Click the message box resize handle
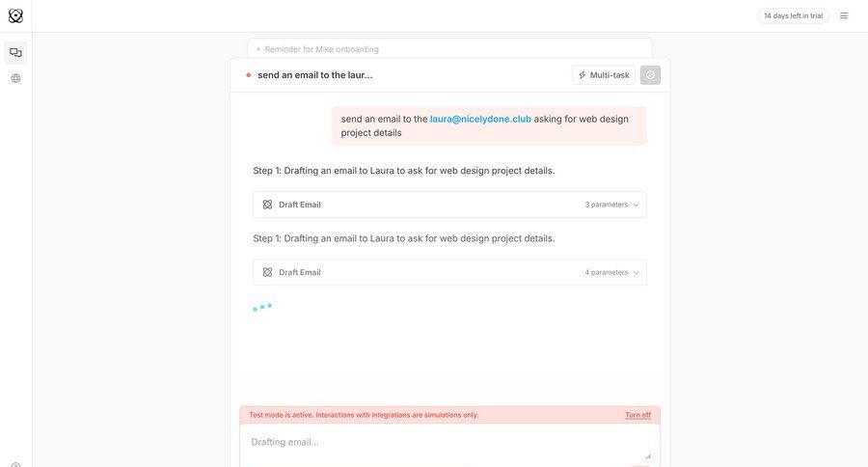This screenshot has width=868, height=467. click(x=648, y=455)
